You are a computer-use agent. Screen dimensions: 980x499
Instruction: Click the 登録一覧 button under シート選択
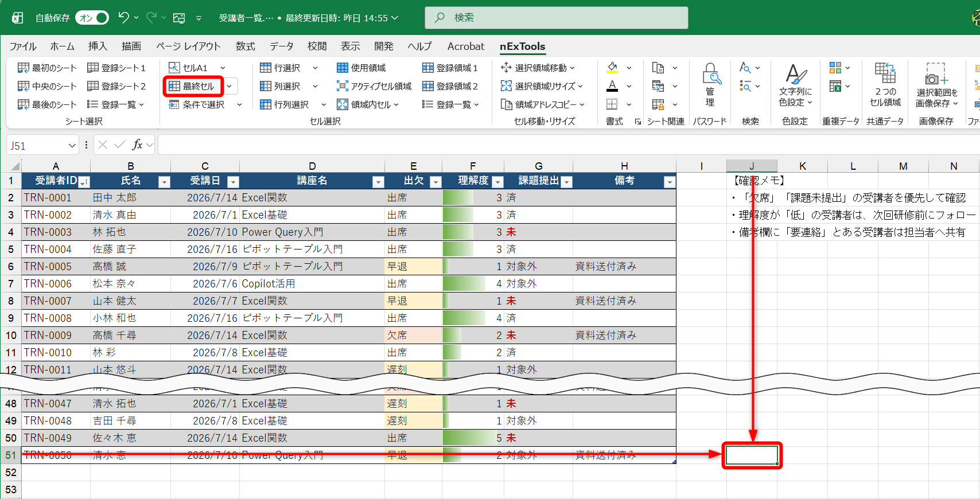coord(115,104)
